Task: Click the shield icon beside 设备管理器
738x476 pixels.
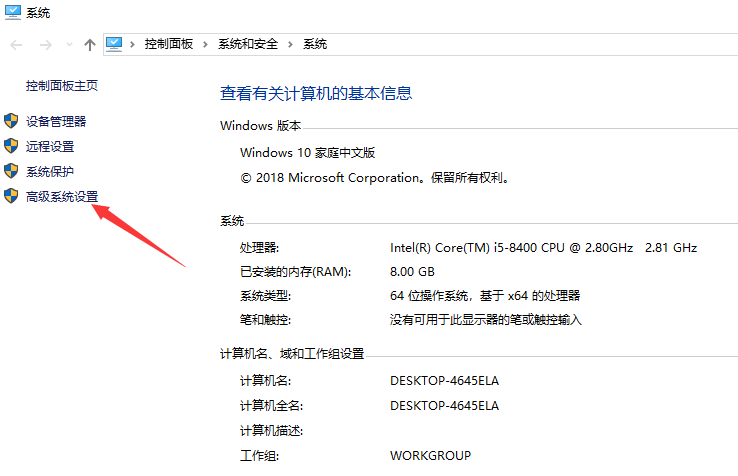Action: pyautogui.click(x=11, y=121)
